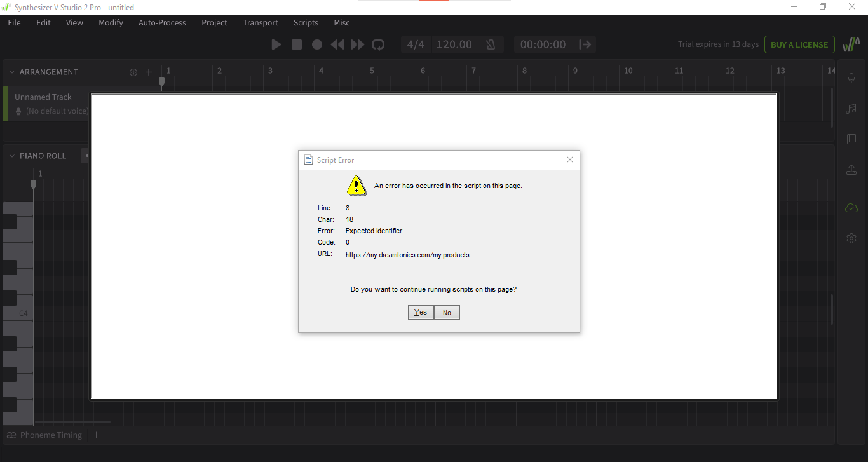Click the green track color strip
This screenshot has width=868, height=462.
click(5, 104)
